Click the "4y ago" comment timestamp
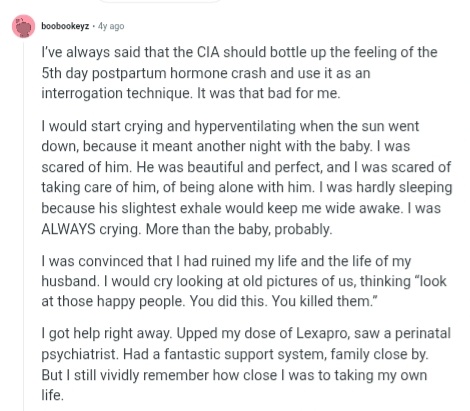The height and width of the screenshot is (411, 470). [111, 26]
